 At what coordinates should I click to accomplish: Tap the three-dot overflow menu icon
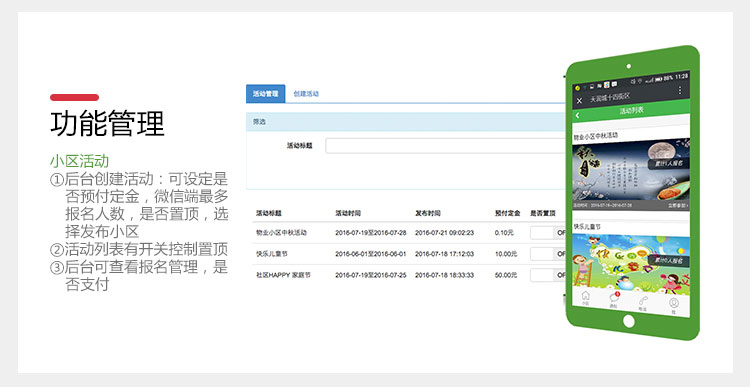tap(680, 90)
